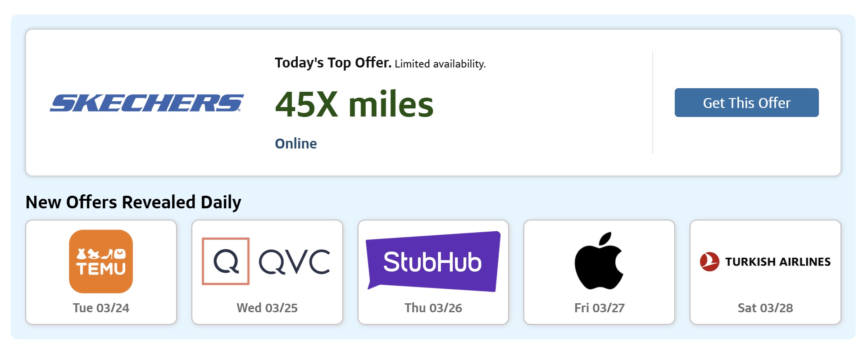
Task: Click the Limited availability note
Action: click(x=440, y=64)
